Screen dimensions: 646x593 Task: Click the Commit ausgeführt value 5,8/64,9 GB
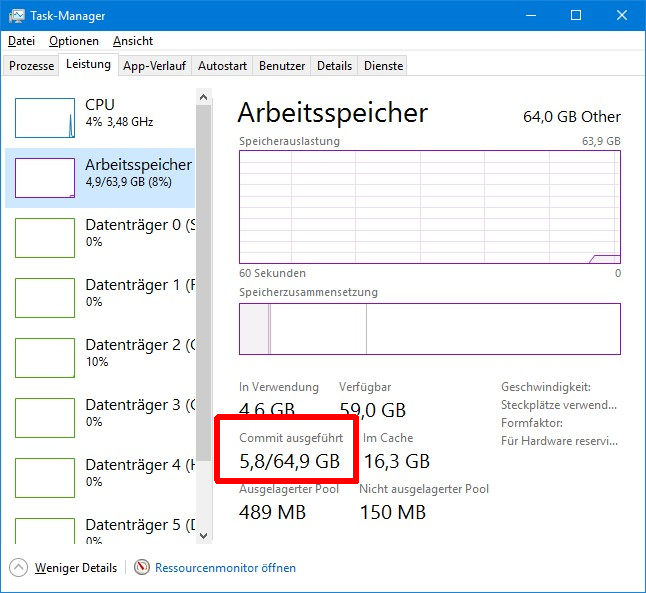[x=290, y=462]
